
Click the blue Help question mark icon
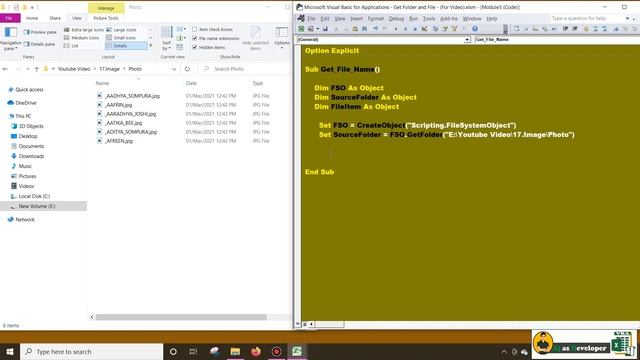click(x=475, y=29)
